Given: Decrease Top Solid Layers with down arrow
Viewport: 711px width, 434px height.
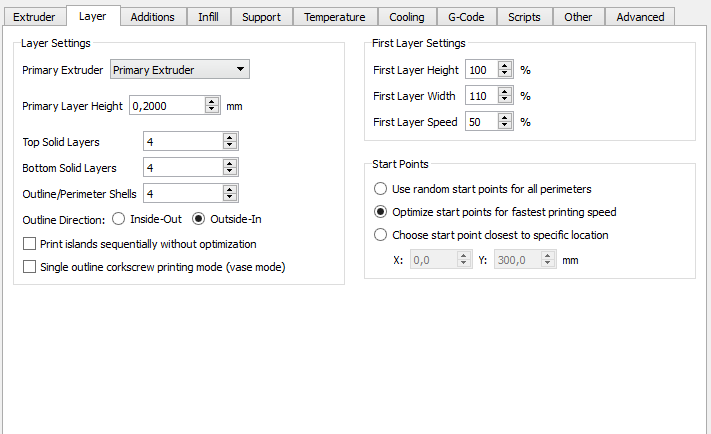Looking at the screenshot, I should coord(230,145).
